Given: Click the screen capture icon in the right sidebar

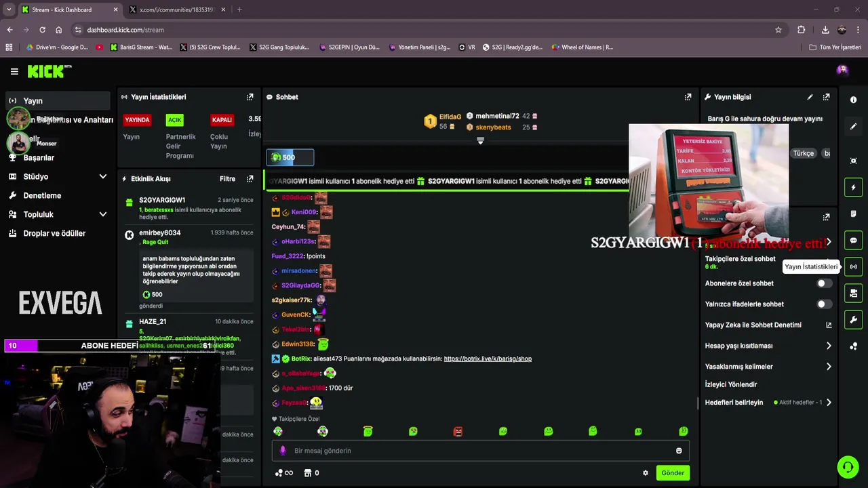Looking at the screenshot, I should (x=854, y=161).
